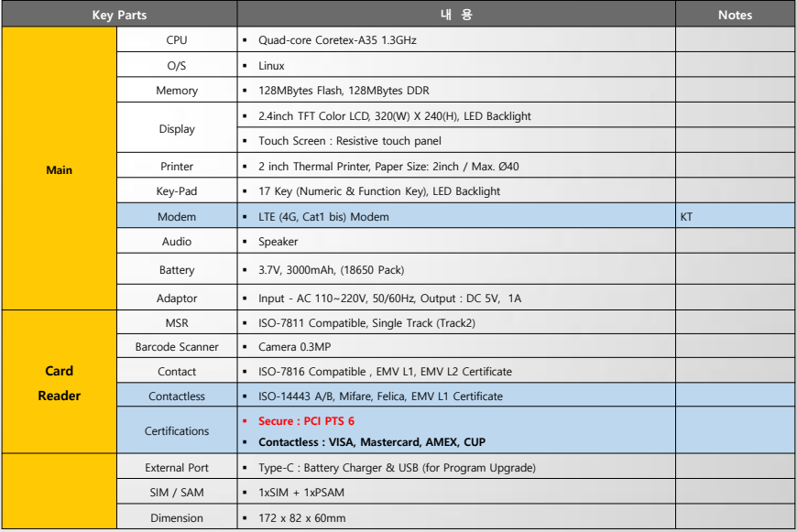Select the 172 x 82 x 60mm dimension
Viewport: 797px width, 532px height.
coord(301,518)
